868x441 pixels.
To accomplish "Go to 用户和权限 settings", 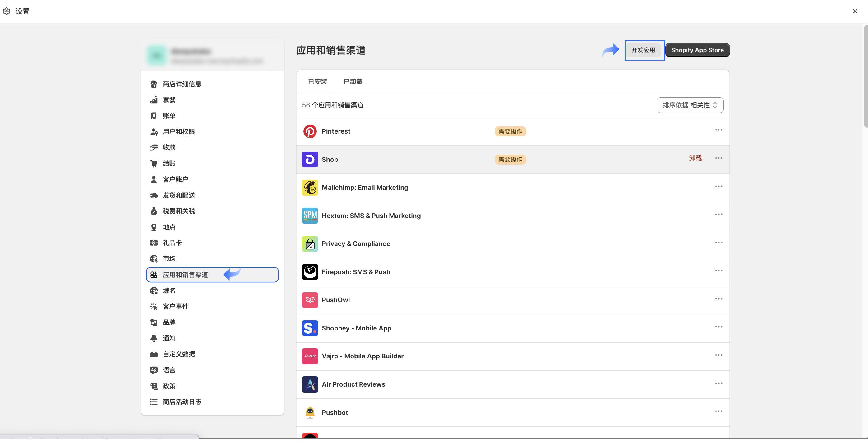I will 178,132.
